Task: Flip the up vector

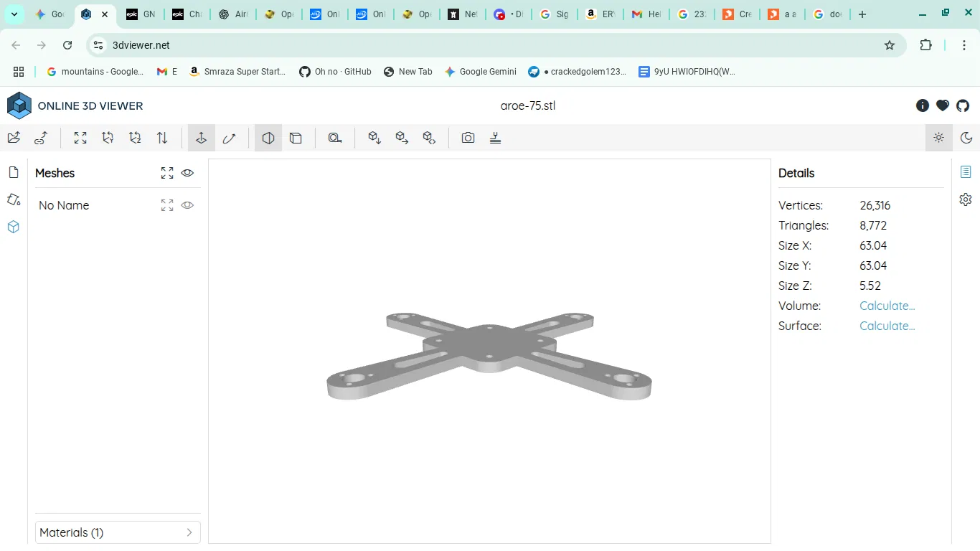Action: [x=162, y=138]
